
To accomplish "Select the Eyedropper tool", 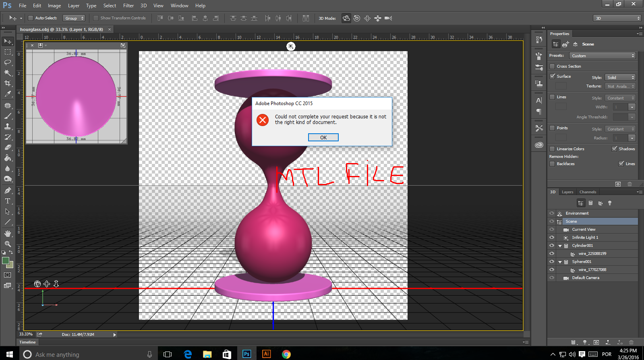I will [x=8, y=94].
